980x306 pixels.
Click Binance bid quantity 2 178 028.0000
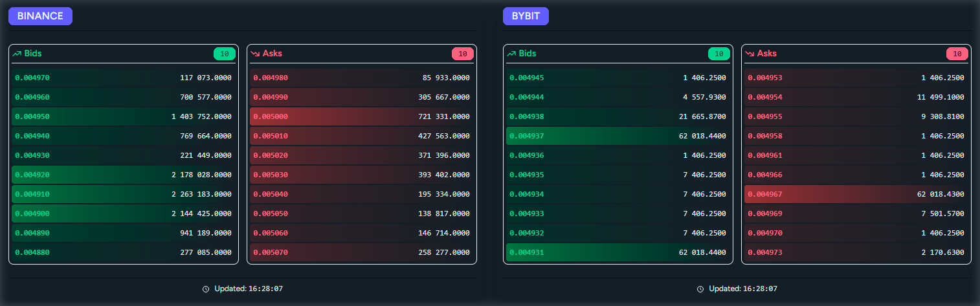(201, 175)
